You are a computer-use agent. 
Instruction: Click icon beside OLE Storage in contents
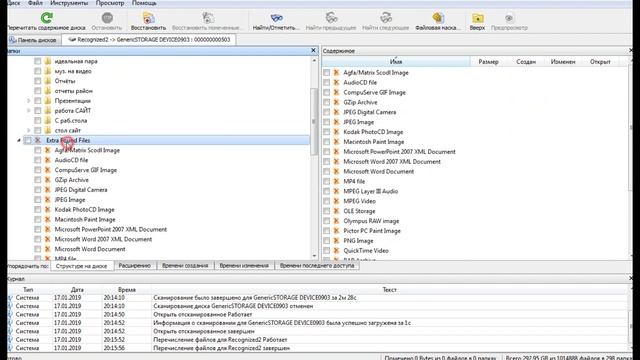pos(336,211)
